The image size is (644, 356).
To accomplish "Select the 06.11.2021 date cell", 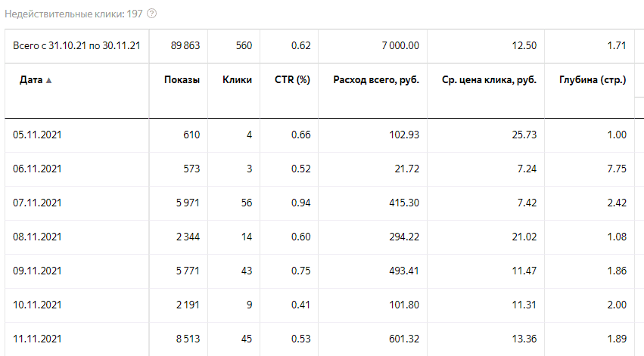I will point(37,169).
